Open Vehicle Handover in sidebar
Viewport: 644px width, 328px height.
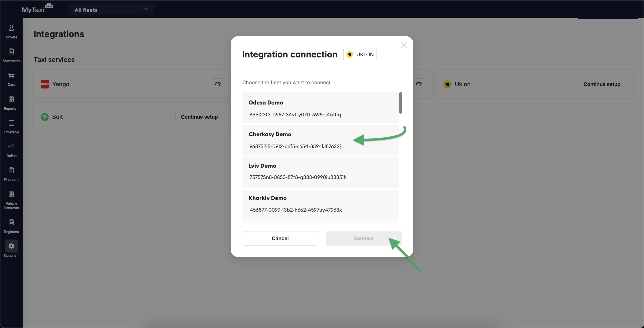11,200
